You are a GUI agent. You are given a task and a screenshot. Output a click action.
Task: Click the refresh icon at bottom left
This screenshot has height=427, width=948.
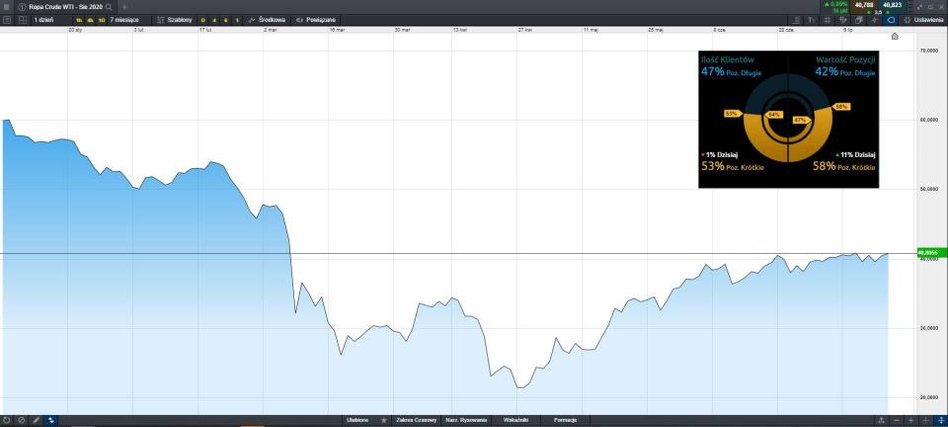pyautogui.click(x=7, y=421)
